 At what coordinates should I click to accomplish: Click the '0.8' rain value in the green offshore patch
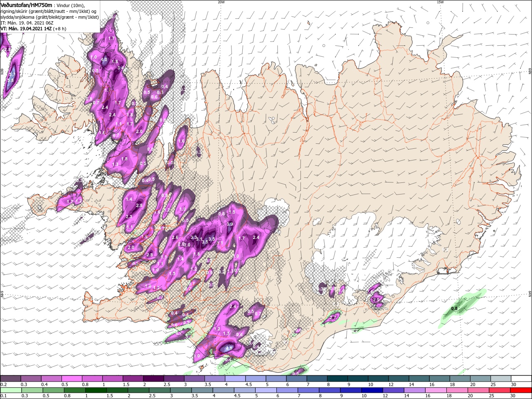(454, 309)
